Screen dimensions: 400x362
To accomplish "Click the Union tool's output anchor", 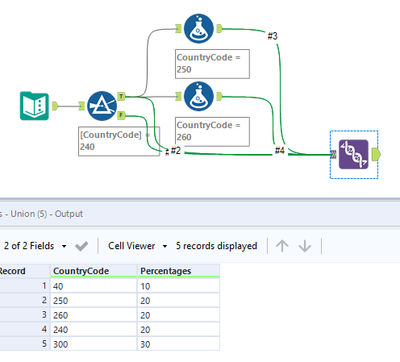I will point(376,154).
